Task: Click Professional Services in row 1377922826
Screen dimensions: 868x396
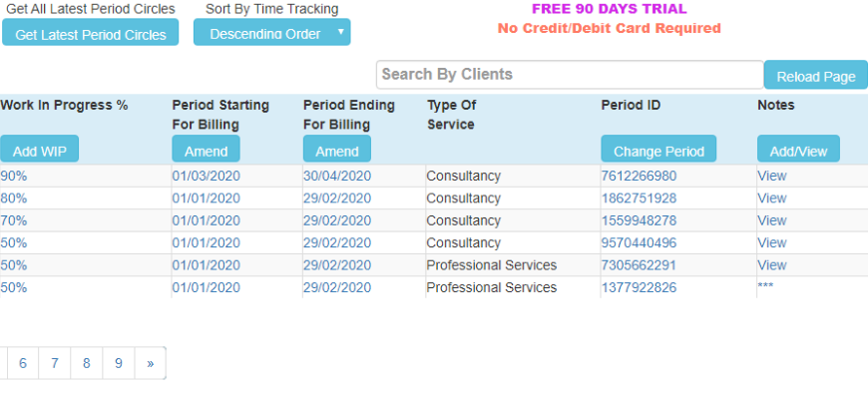Action: pyautogui.click(x=492, y=287)
